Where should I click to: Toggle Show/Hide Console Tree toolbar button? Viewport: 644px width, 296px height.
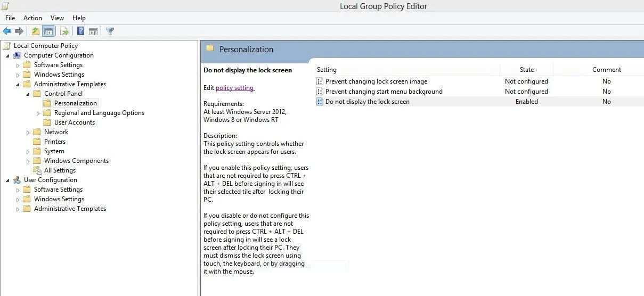pyautogui.click(x=48, y=31)
